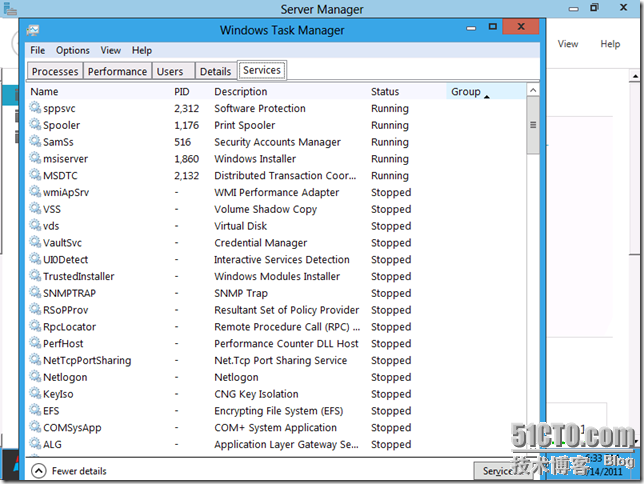Screen dimensions: 644x484
Task: Click the services list scroll-up arrow
Action: (533, 90)
